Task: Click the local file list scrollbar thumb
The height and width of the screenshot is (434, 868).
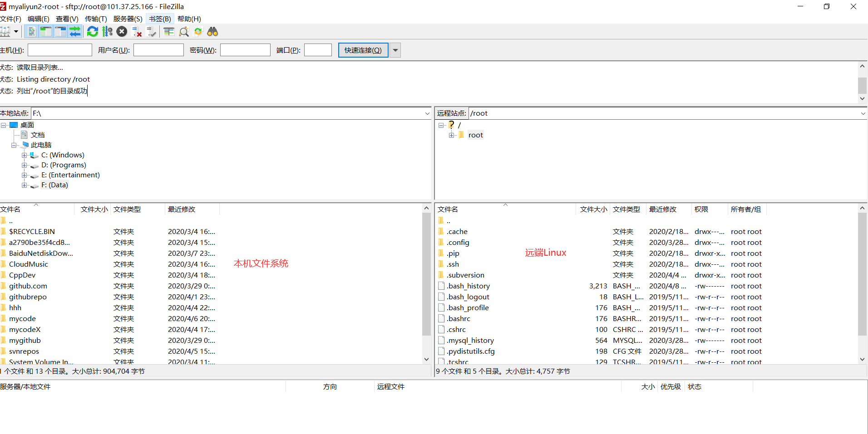Action: (426, 274)
